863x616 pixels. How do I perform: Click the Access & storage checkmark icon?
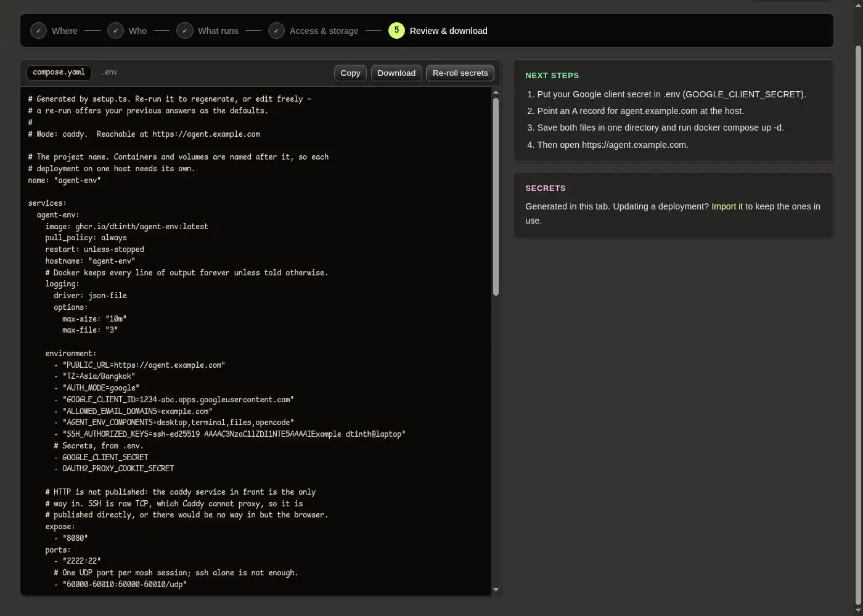(276, 31)
